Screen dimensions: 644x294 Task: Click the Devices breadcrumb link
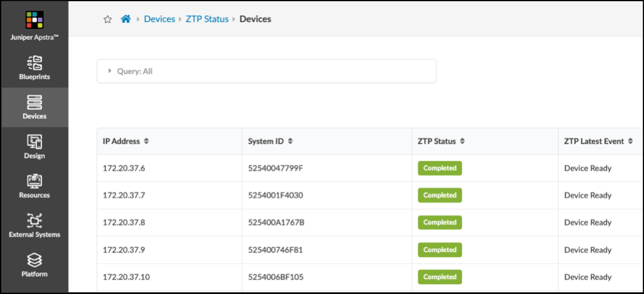point(159,19)
